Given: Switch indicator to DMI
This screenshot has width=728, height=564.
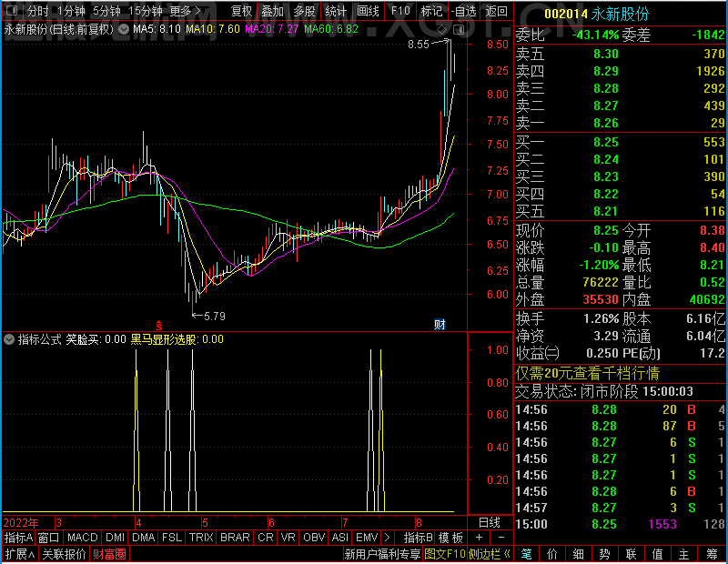Looking at the screenshot, I should 115,538.
